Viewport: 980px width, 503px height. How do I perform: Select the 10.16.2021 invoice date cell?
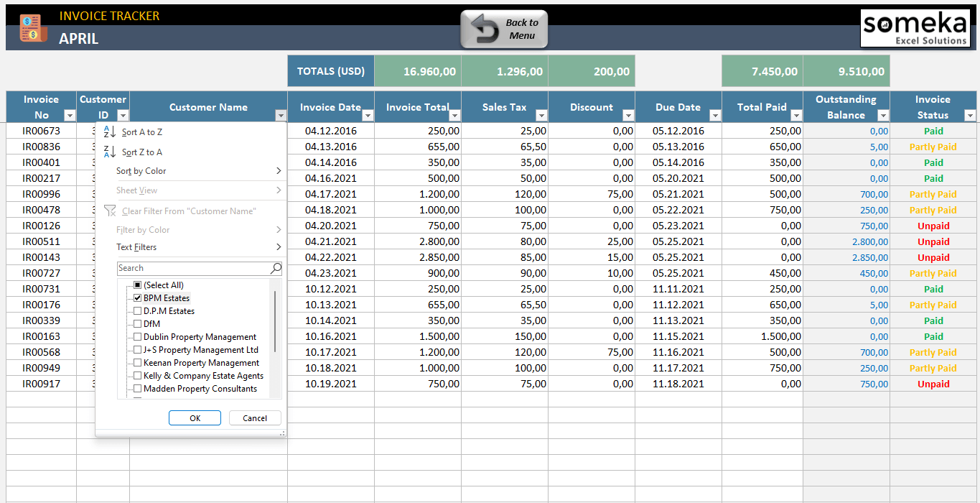click(331, 336)
